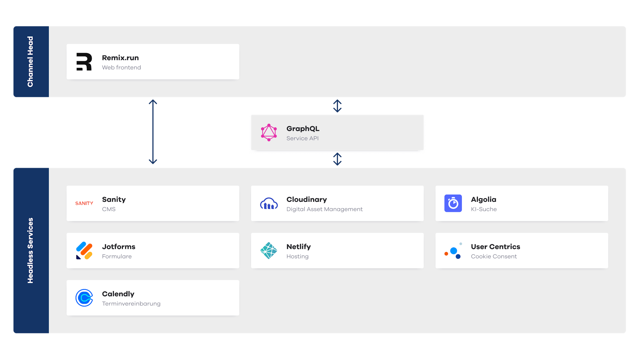The width and height of the screenshot is (644, 362).
Task: Click the vertical 'Channel Head' label
Action: click(30, 62)
